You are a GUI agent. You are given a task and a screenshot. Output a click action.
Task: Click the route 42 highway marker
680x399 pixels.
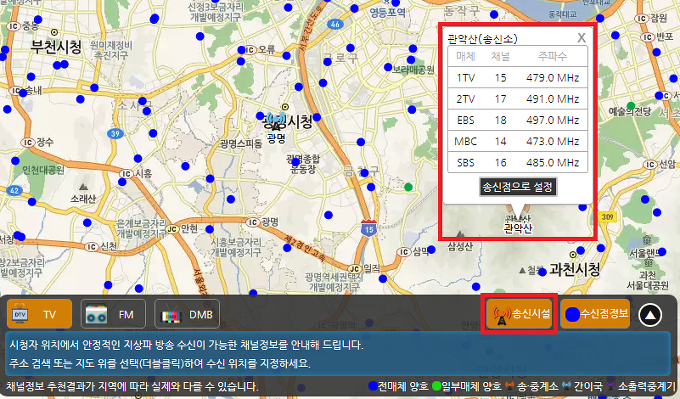coord(14,190)
